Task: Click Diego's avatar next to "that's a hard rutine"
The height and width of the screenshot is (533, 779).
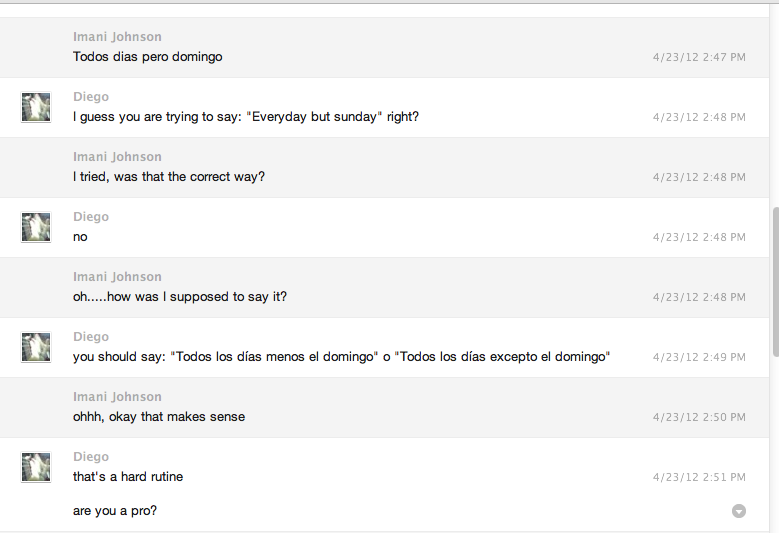Action: (x=36, y=467)
